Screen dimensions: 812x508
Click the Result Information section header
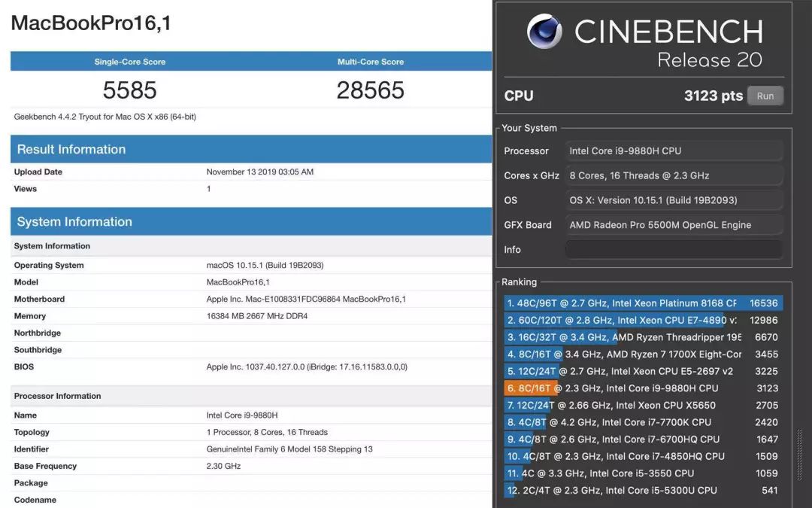point(71,149)
